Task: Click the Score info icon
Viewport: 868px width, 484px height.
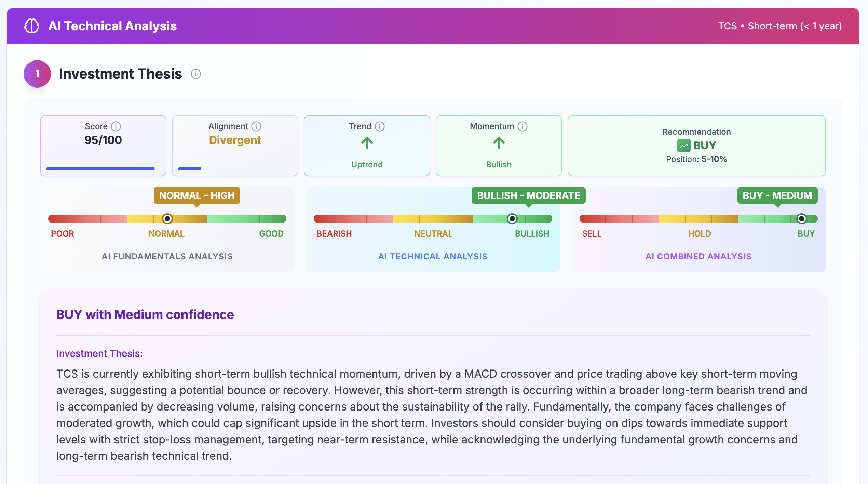Action: click(116, 126)
